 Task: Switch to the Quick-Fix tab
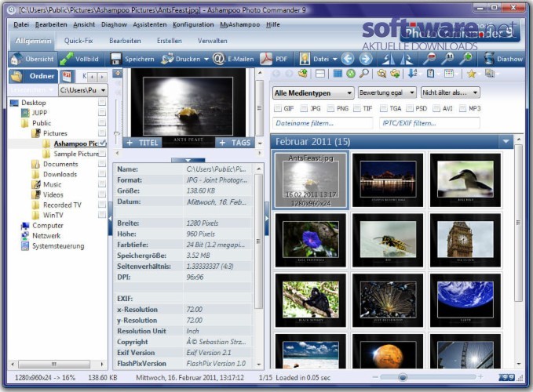[78, 41]
